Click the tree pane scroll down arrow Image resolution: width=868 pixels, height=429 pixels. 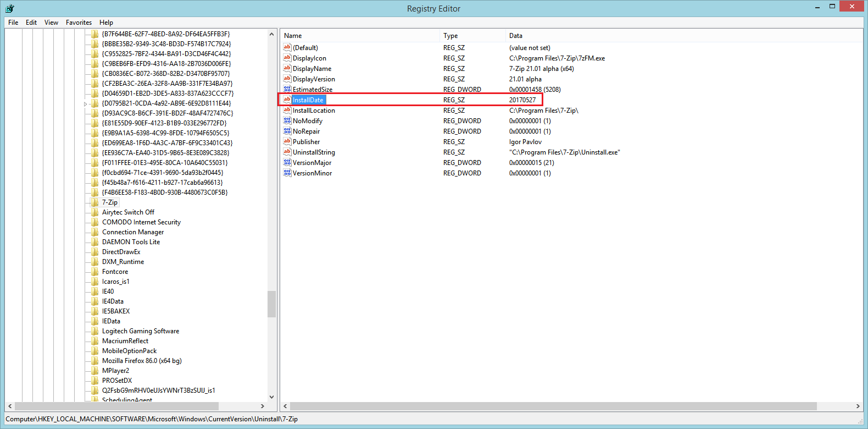[271, 397]
